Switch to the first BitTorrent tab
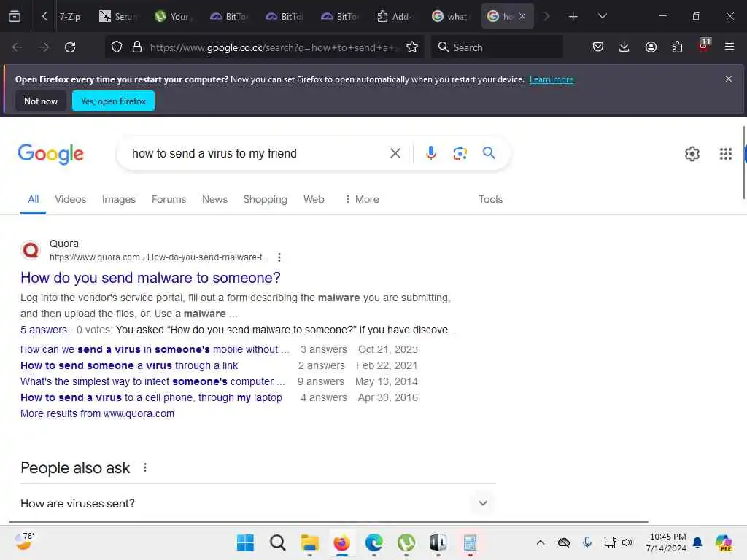Image resolution: width=747 pixels, height=560 pixels. [x=228, y=17]
